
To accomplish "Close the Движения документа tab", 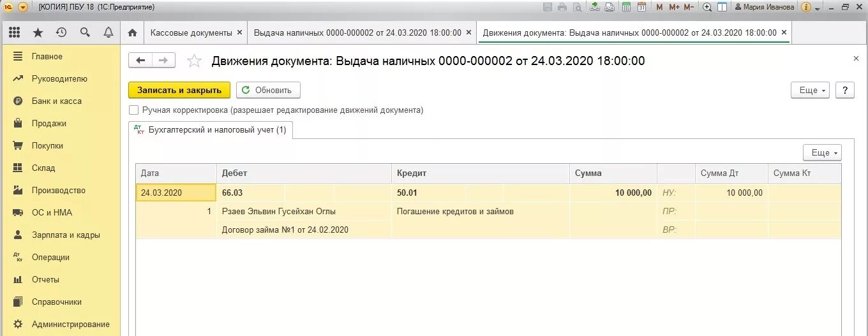I will click(784, 32).
